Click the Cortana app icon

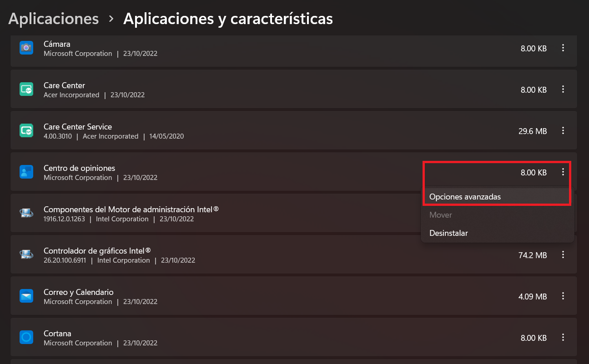point(26,337)
